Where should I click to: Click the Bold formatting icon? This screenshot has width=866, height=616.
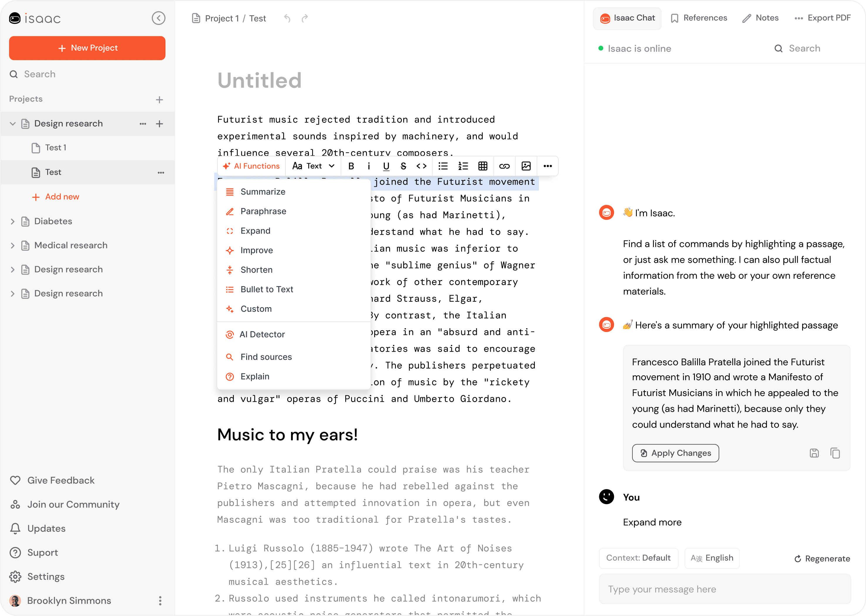coord(351,166)
